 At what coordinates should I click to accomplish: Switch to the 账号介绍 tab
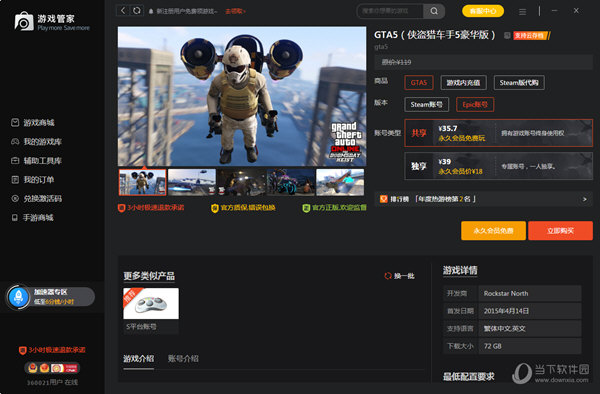[x=183, y=359]
